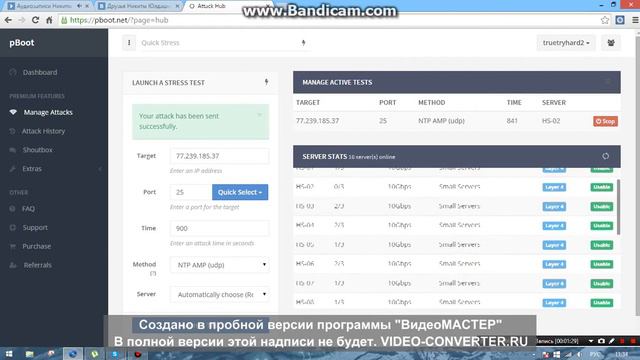The height and width of the screenshot is (360, 640).
Task: Open the Support page
Action: coord(35,227)
